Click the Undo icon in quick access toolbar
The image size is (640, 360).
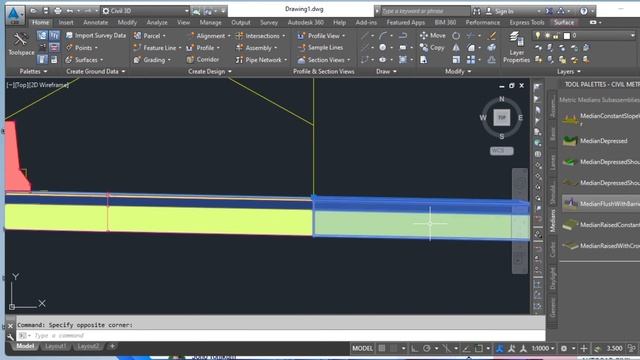(69, 11)
